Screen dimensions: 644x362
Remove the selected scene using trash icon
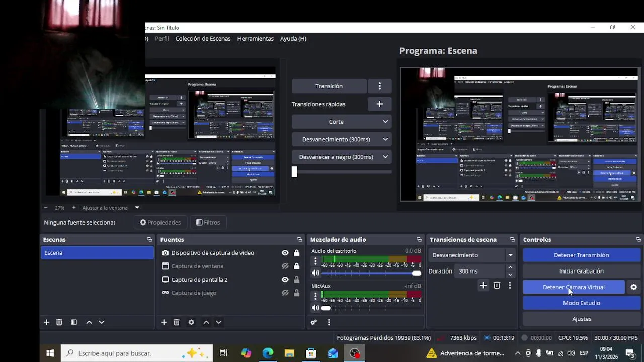tap(59, 322)
